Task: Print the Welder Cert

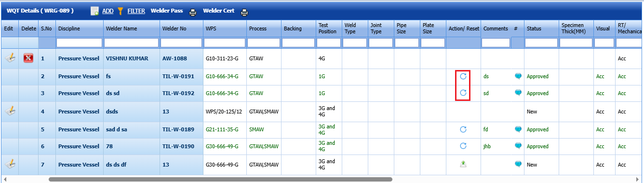Action: [244, 13]
